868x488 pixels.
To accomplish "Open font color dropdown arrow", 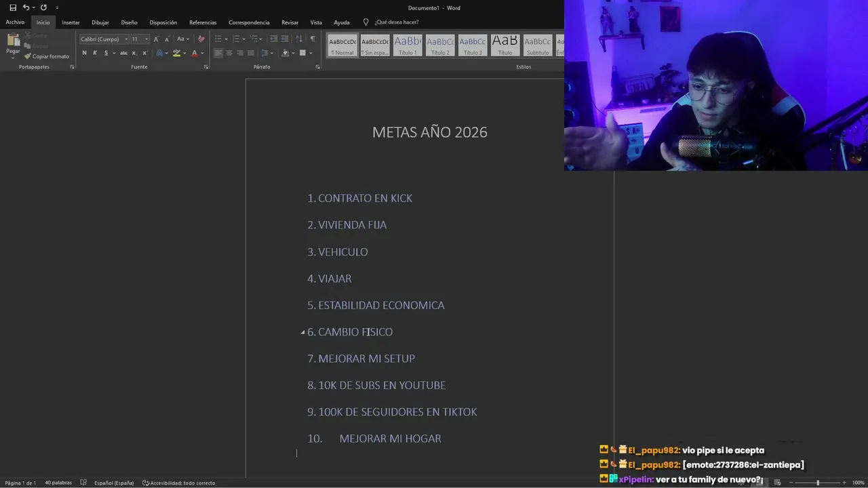I will point(202,53).
